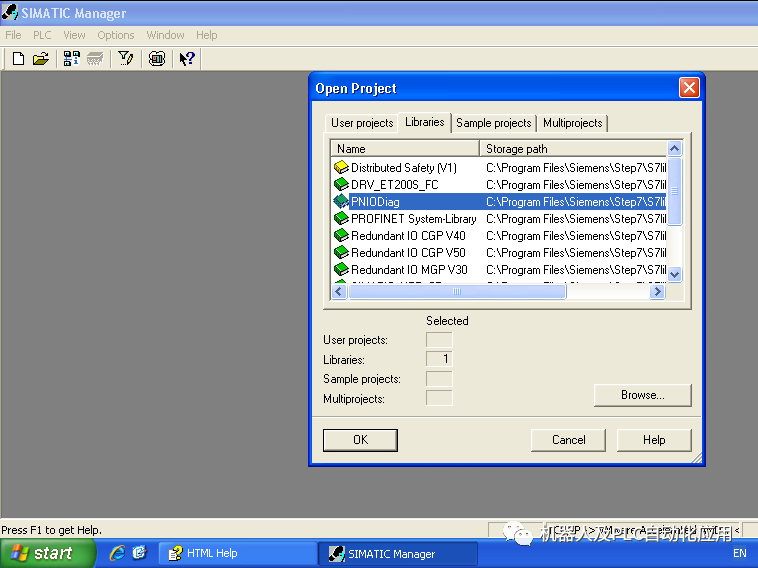Open the File menu

point(13,35)
